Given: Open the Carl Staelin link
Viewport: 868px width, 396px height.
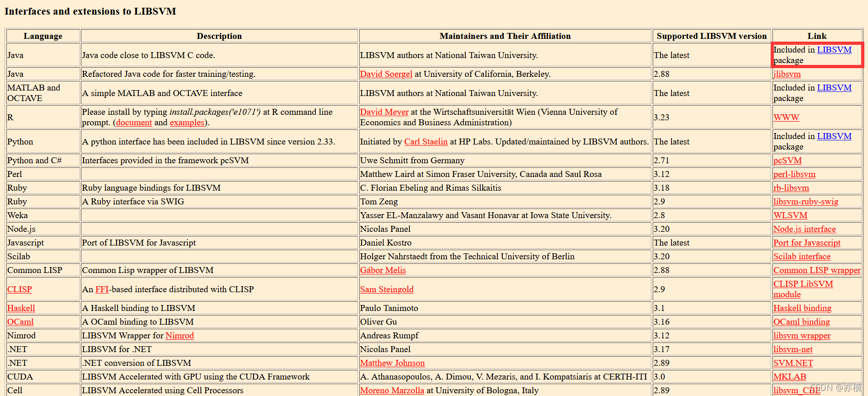Looking at the screenshot, I should coord(426,142).
